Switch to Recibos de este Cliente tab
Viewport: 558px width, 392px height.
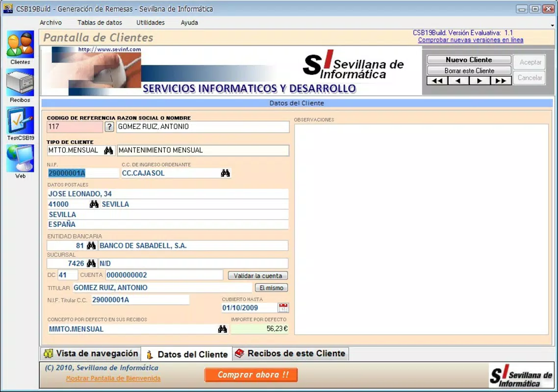pyautogui.click(x=290, y=354)
